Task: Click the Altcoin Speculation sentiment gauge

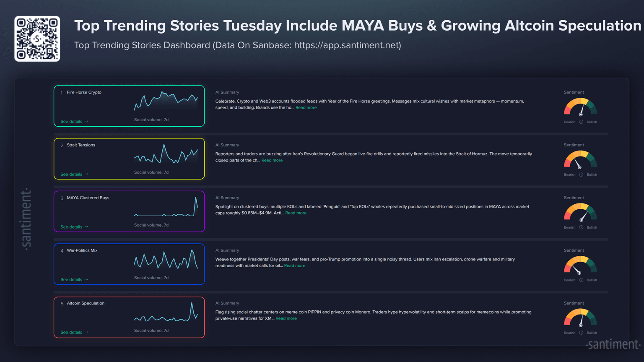Action: 580,318
